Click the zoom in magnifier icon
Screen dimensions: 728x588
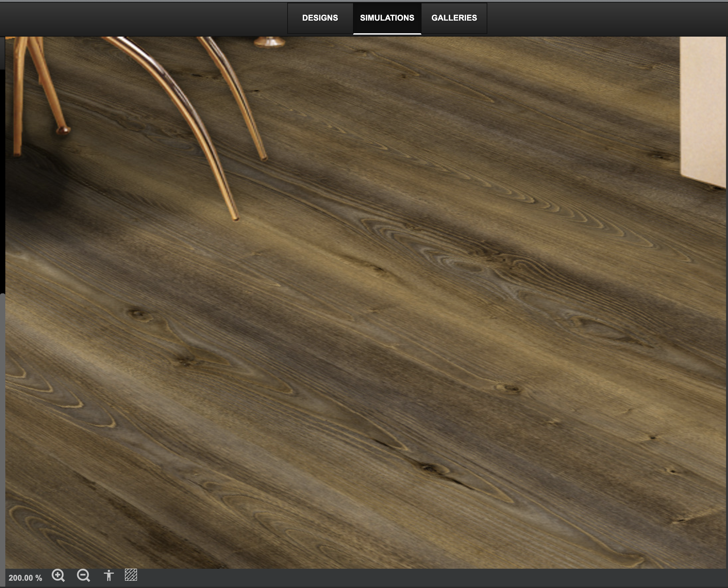point(58,575)
